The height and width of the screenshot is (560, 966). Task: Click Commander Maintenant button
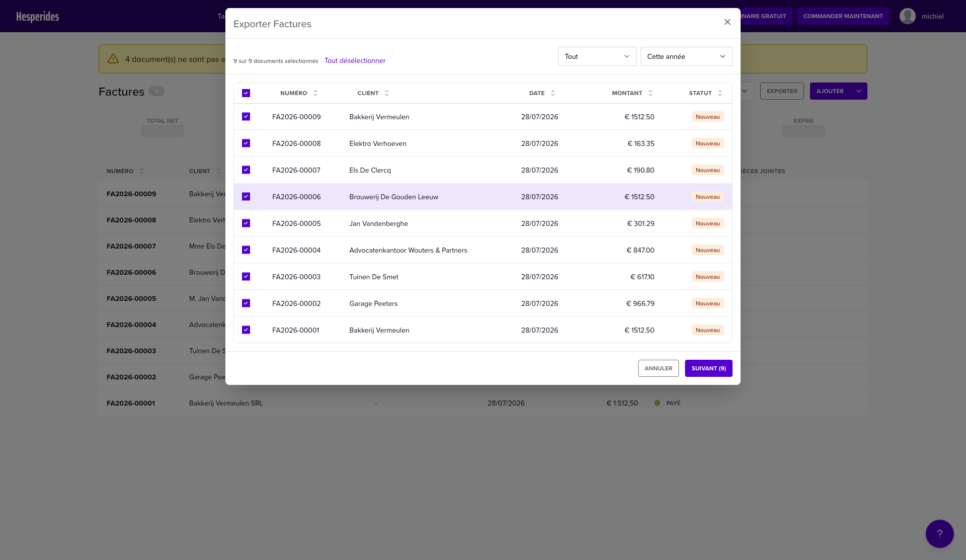click(843, 16)
